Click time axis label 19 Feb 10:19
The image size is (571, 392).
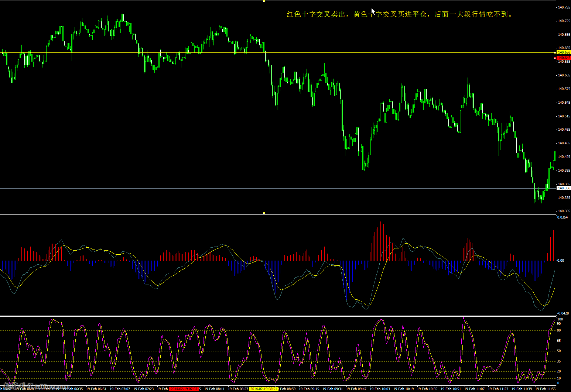[403, 389]
